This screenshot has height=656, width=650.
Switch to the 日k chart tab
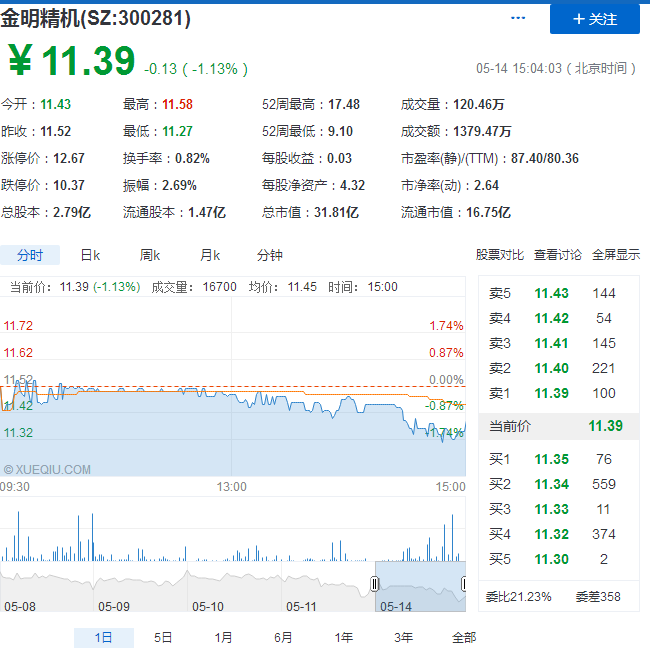[x=90, y=255]
